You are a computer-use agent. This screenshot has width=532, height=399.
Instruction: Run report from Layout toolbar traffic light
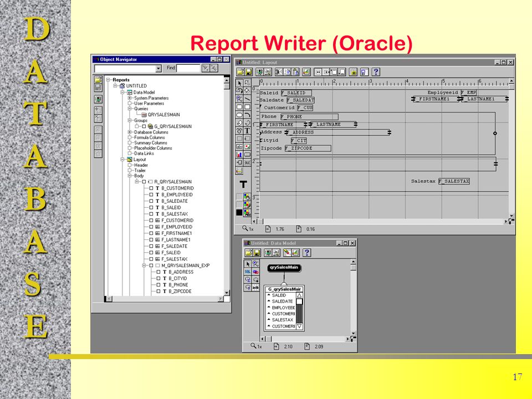pos(259,72)
